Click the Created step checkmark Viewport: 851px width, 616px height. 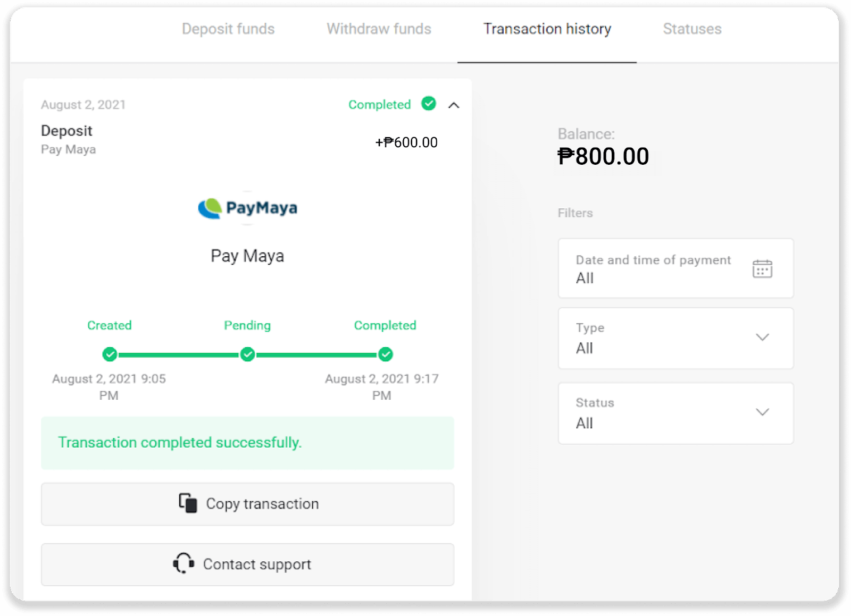coord(110,354)
